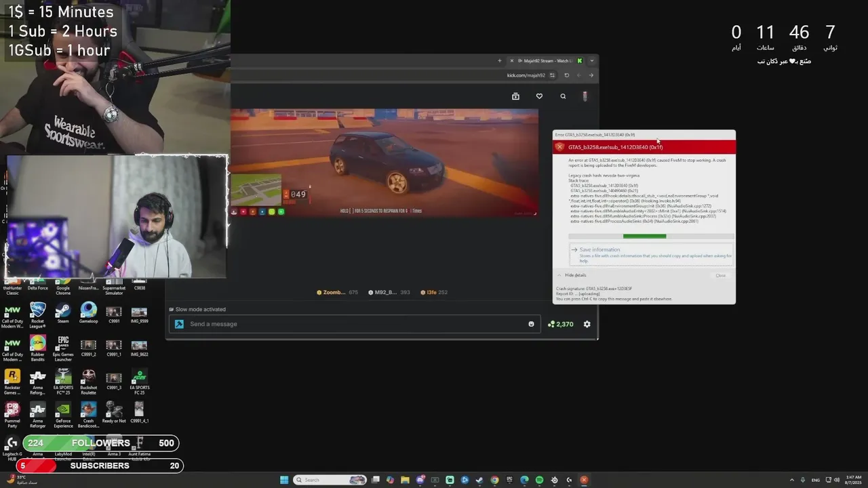Open a new browser tab with plus
The height and width of the screenshot is (488, 868).
click(500, 60)
